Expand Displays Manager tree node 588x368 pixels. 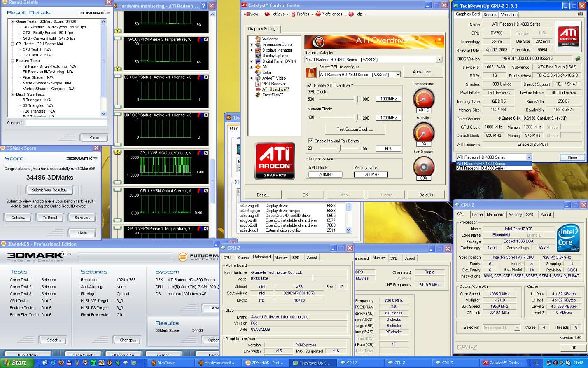(x=252, y=50)
